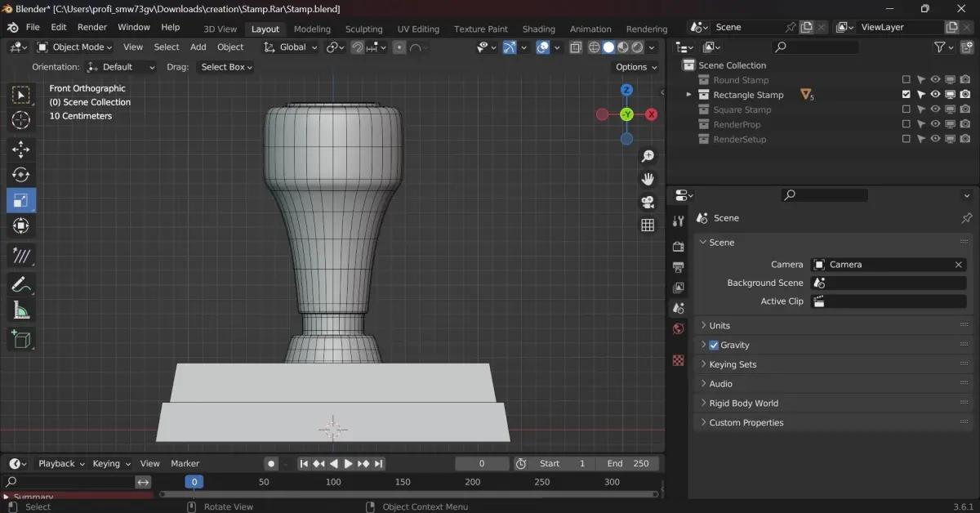Open the viewport Add menu
The width and height of the screenshot is (980, 513).
pyautogui.click(x=198, y=47)
